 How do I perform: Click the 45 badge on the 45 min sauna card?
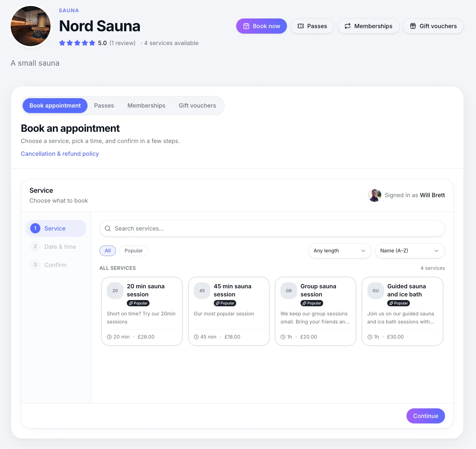tap(202, 291)
